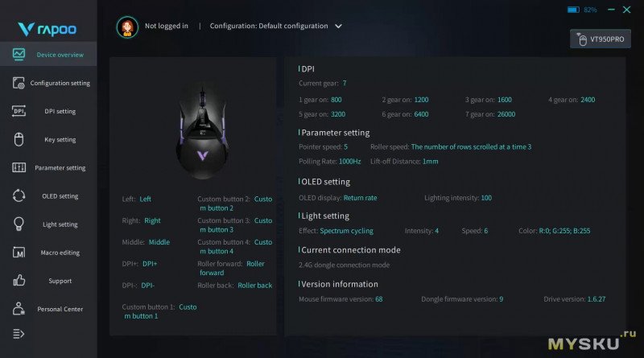
Task: Expand the Configuration dropdown arrow
Action: click(338, 26)
